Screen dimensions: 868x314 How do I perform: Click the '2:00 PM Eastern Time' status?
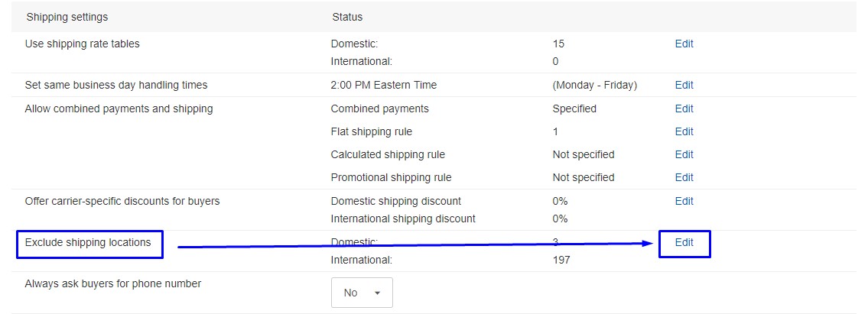(383, 85)
